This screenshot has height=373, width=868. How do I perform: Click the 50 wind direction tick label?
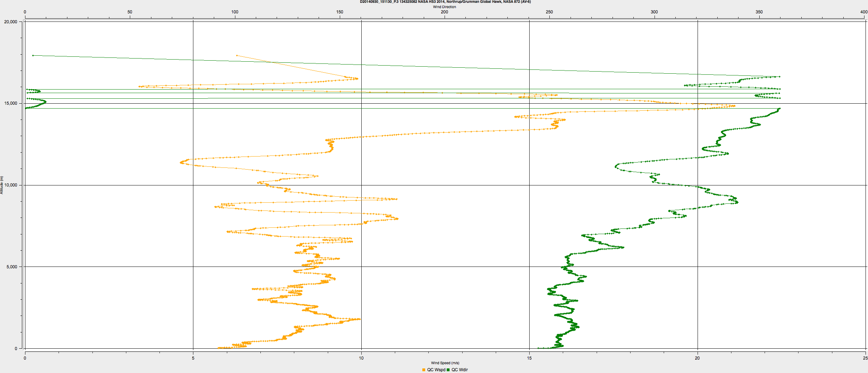[x=130, y=12]
